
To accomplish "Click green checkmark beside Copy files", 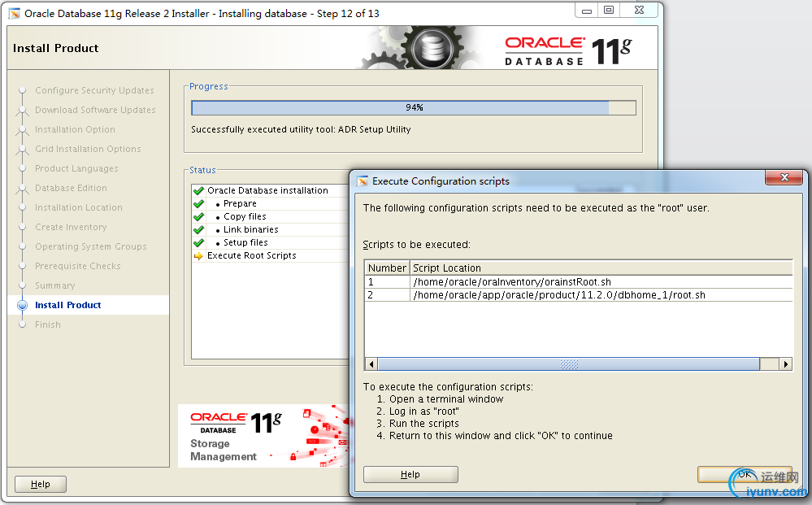I will coord(198,216).
